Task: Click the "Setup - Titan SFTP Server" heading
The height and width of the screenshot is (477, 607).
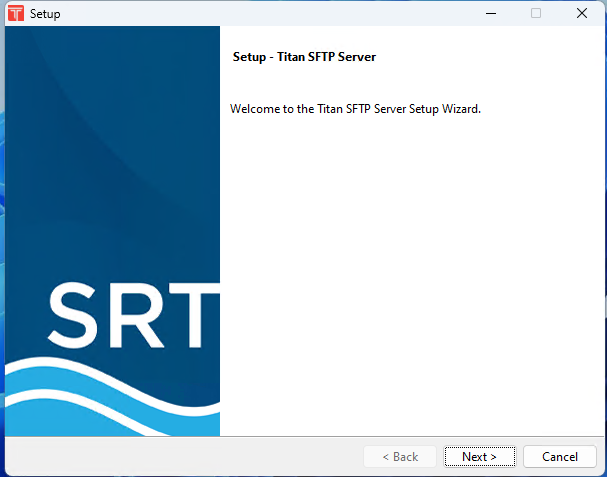Action: (304, 57)
